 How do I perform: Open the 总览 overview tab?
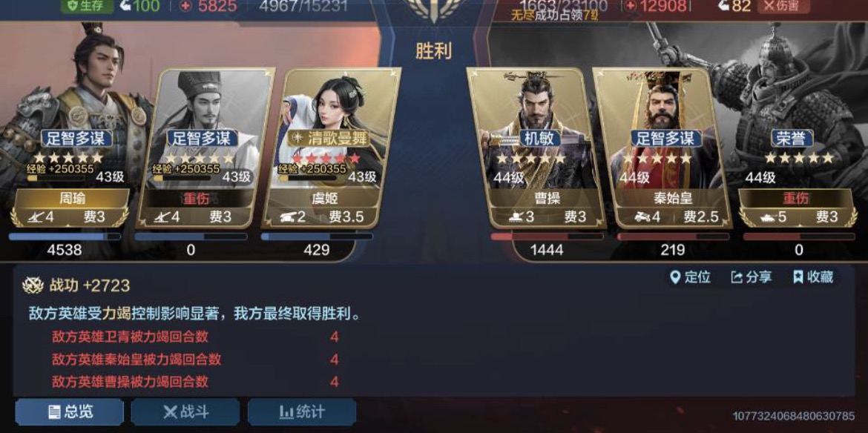pyautogui.click(x=70, y=412)
